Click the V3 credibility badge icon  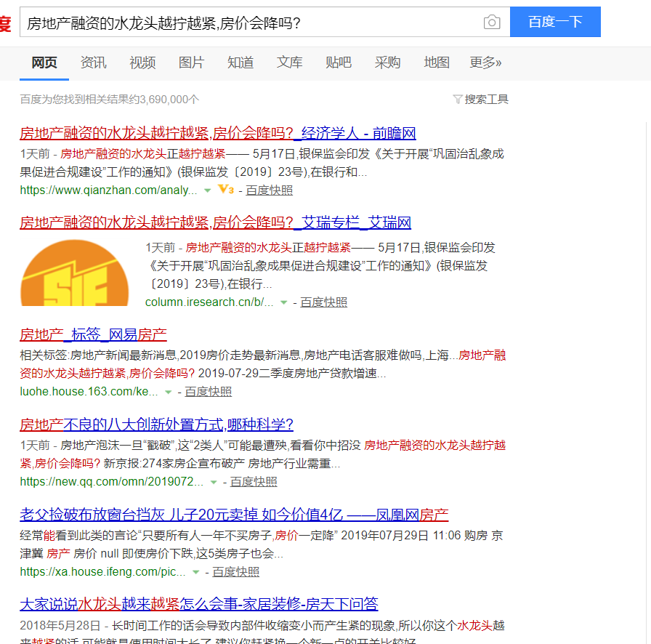[x=226, y=190]
